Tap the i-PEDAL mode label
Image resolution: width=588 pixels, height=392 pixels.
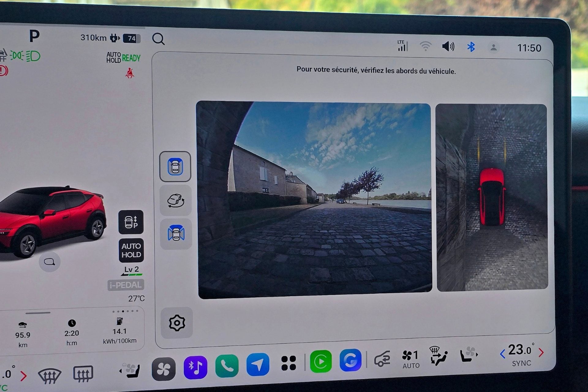(x=126, y=285)
